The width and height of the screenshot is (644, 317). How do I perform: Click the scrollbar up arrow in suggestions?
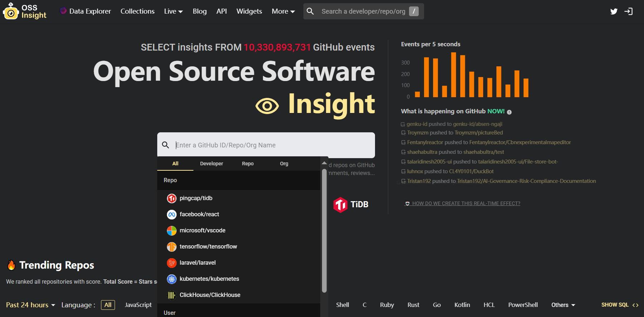(x=324, y=163)
